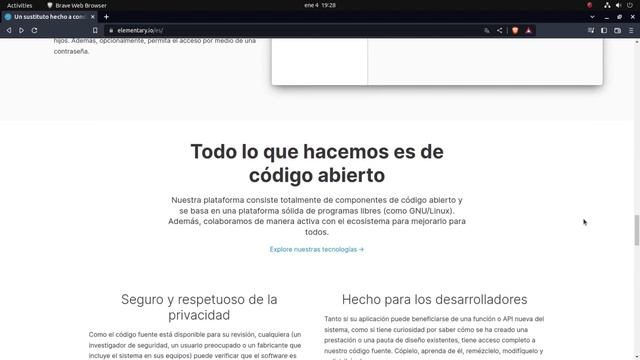640x360 pixels.
Task: Select the 'Un sustituto hecho a com' tab
Action: coord(49,17)
